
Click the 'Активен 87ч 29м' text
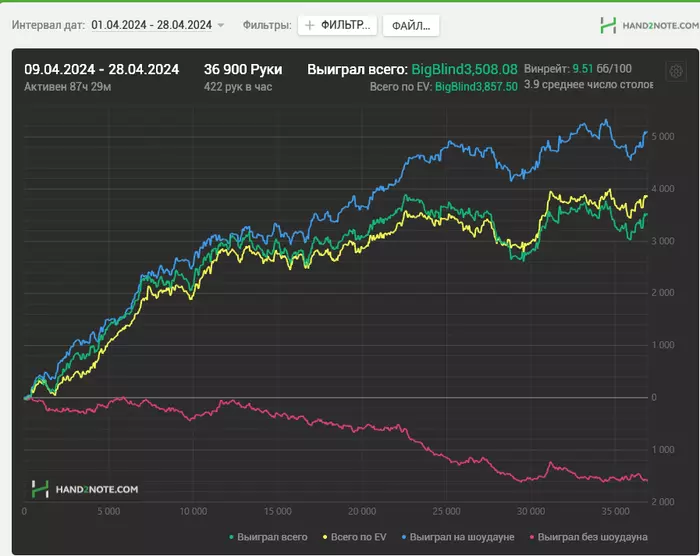point(67,87)
